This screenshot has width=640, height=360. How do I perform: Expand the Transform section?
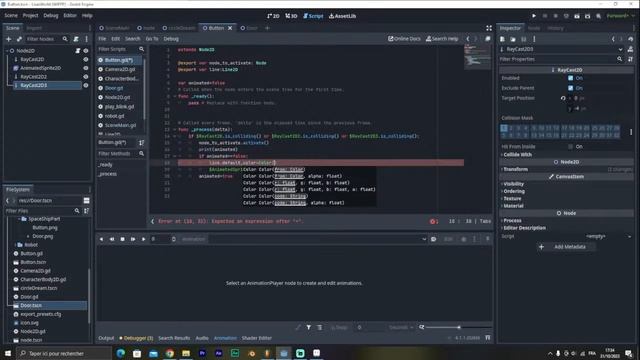[515, 169]
